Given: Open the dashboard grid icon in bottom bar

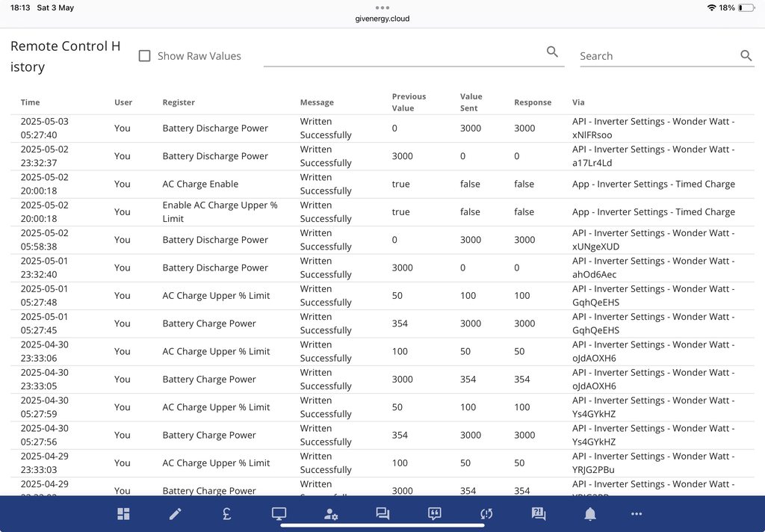Looking at the screenshot, I should pos(123,514).
